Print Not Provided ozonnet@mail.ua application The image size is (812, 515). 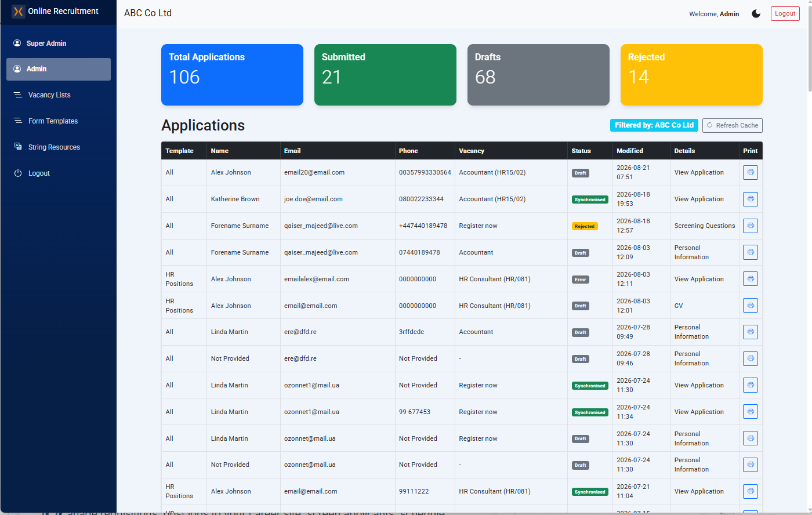(x=751, y=465)
